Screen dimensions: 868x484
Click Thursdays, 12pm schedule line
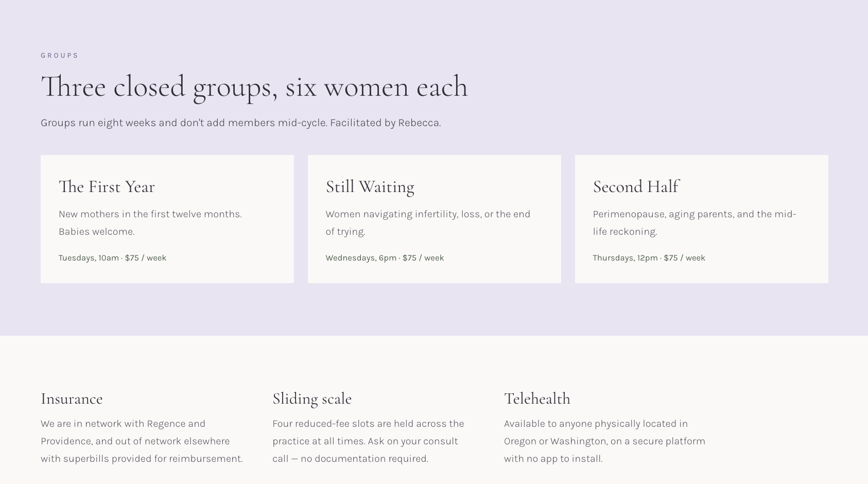pos(649,257)
